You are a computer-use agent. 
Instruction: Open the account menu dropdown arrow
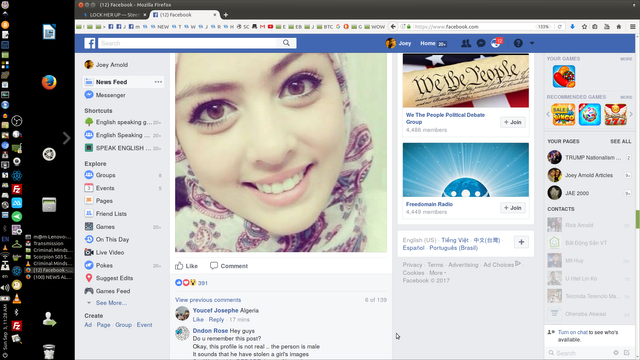pos(532,43)
